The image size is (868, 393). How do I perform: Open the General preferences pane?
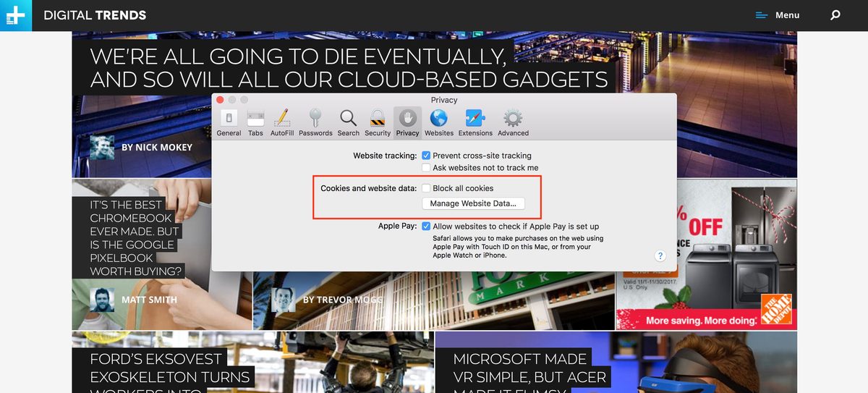point(229,122)
